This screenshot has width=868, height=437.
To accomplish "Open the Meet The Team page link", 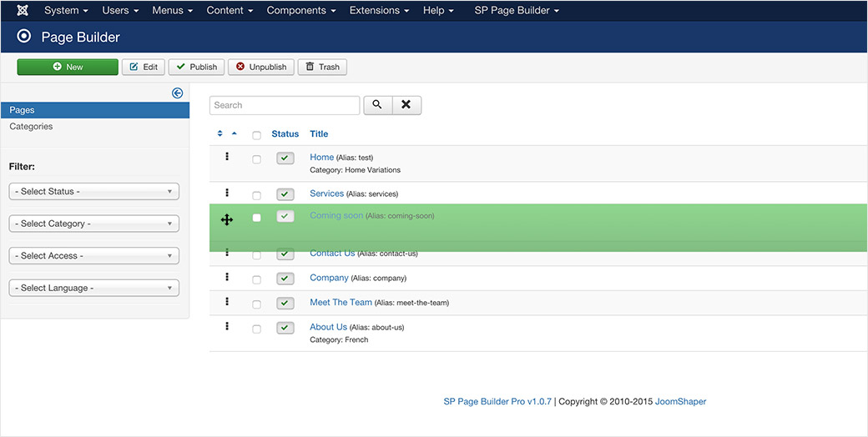I will (x=341, y=303).
